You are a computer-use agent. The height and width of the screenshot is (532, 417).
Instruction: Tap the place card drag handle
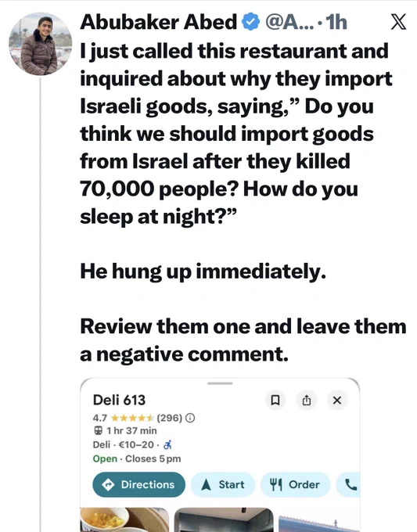tap(220, 383)
